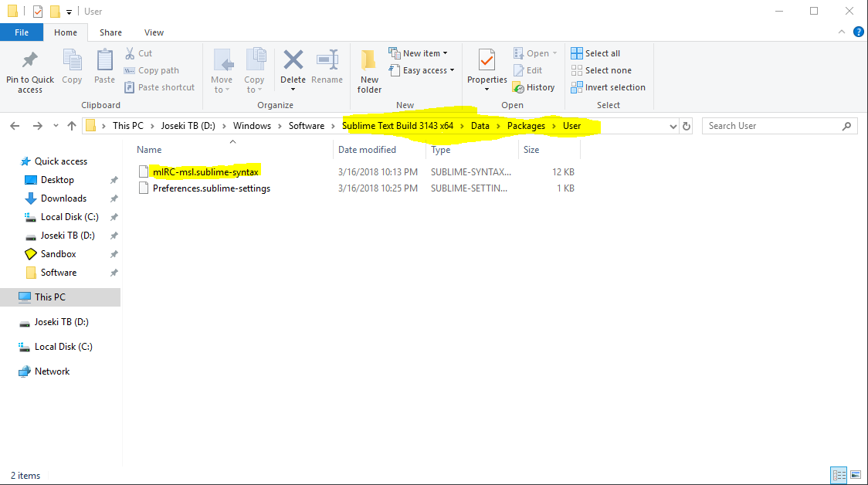Viewport: 868px width, 485px height.
Task: Select the Preferences.sublime-settings file
Action: point(212,188)
